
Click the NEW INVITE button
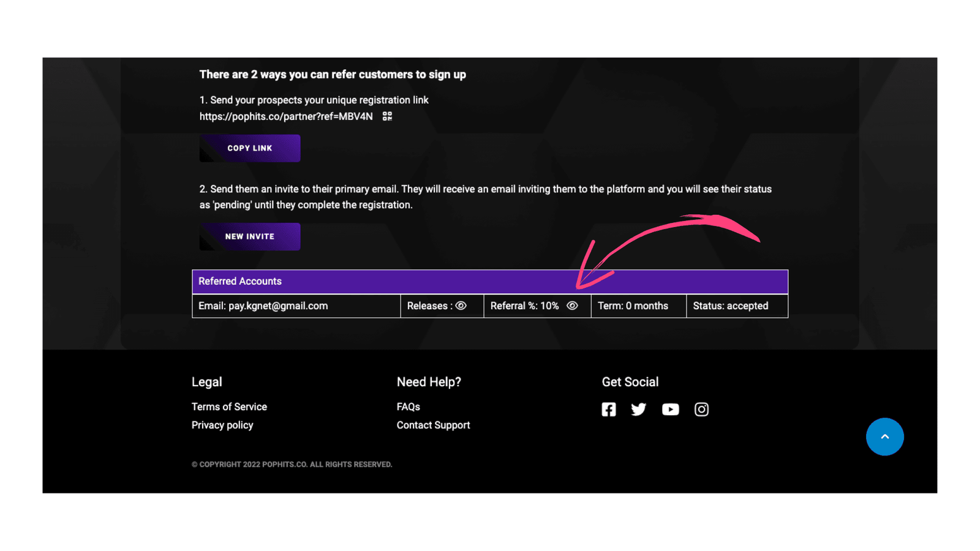tap(250, 236)
